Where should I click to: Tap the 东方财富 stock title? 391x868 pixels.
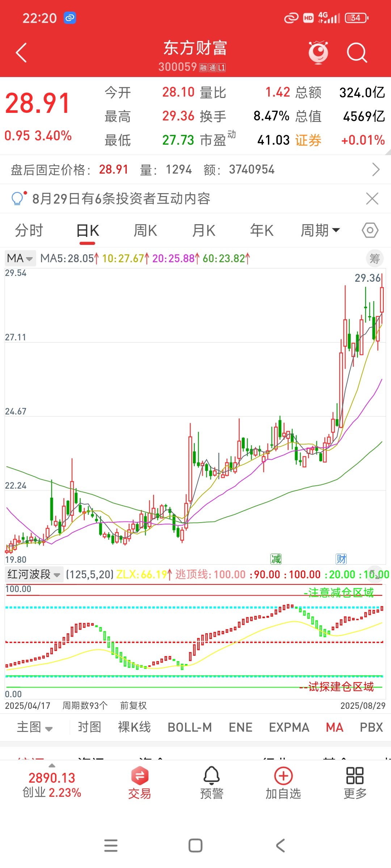click(195, 48)
